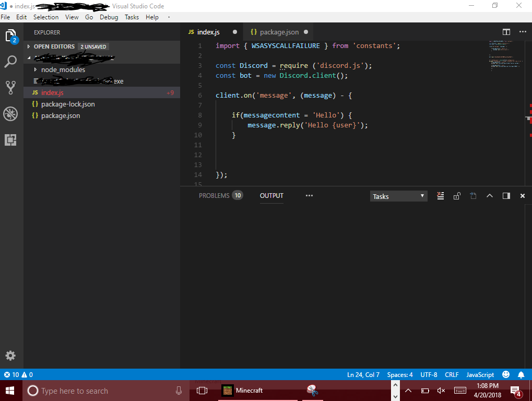Viewport: 532px width, 401px height.
Task: Switch to Minecraft on the taskbar
Action: (x=258, y=391)
